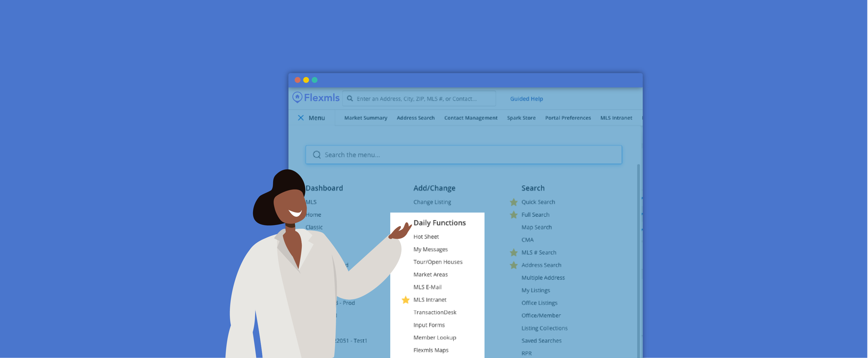Image resolution: width=868 pixels, height=358 pixels.
Task: Open MLS Intranet in the top bar
Action: click(x=616, y=118)
